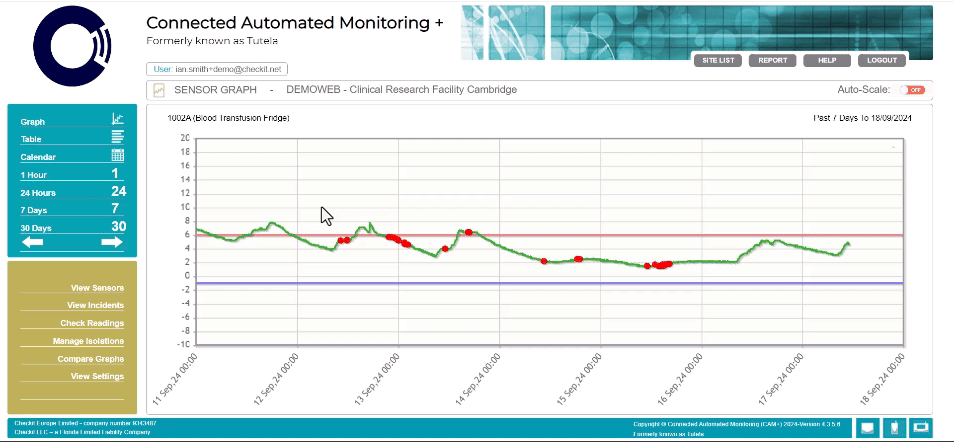Click the widescreen layout icon in footer
The image size is (954, 442).
(920, 428)
